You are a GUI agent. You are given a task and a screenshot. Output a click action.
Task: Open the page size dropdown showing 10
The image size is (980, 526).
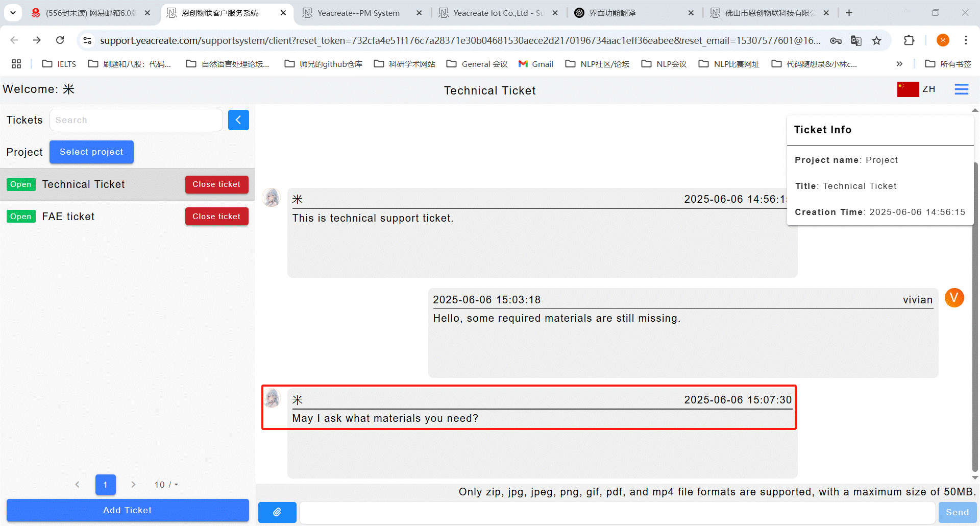coord(166,485)
